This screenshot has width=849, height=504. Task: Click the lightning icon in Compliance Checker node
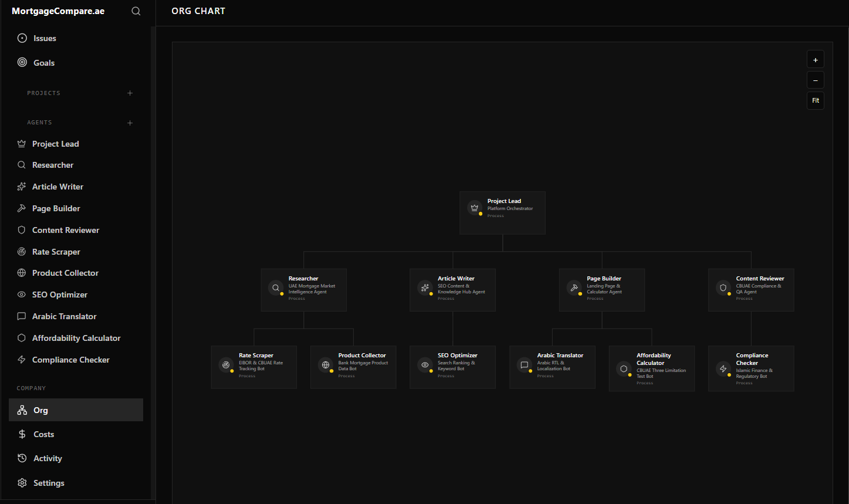click(723, 368)
